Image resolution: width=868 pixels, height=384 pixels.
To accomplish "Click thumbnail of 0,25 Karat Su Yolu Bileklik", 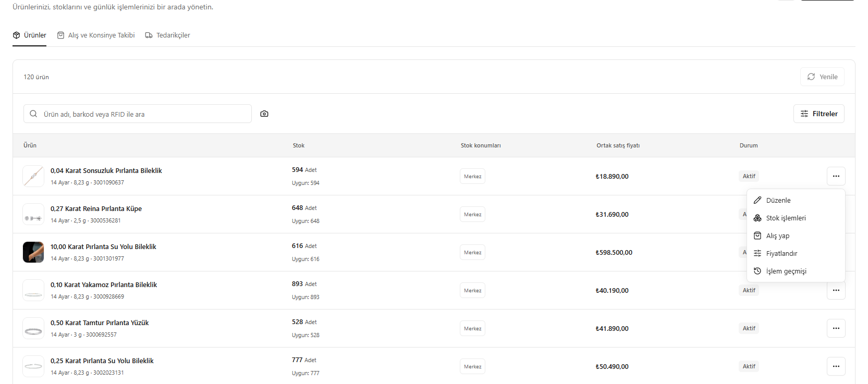I will point(33,366).
